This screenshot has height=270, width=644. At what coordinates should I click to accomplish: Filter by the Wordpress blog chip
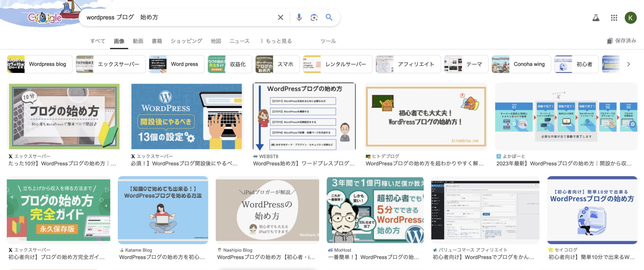coord(39,64)
